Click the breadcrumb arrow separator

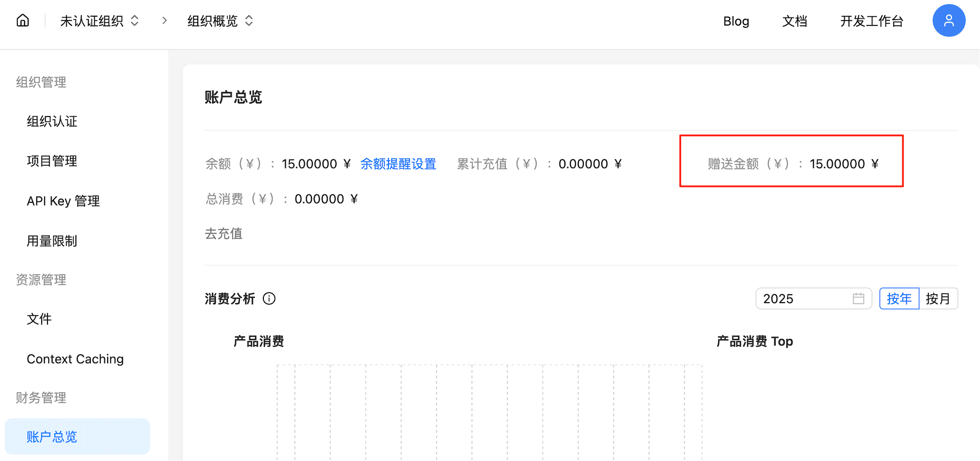click(164, 21)
